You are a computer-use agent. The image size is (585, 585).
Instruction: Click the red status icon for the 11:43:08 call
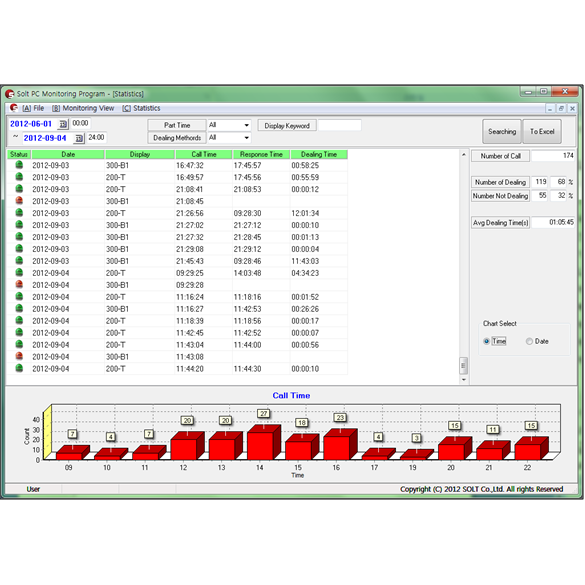click(x=19, y=356)
